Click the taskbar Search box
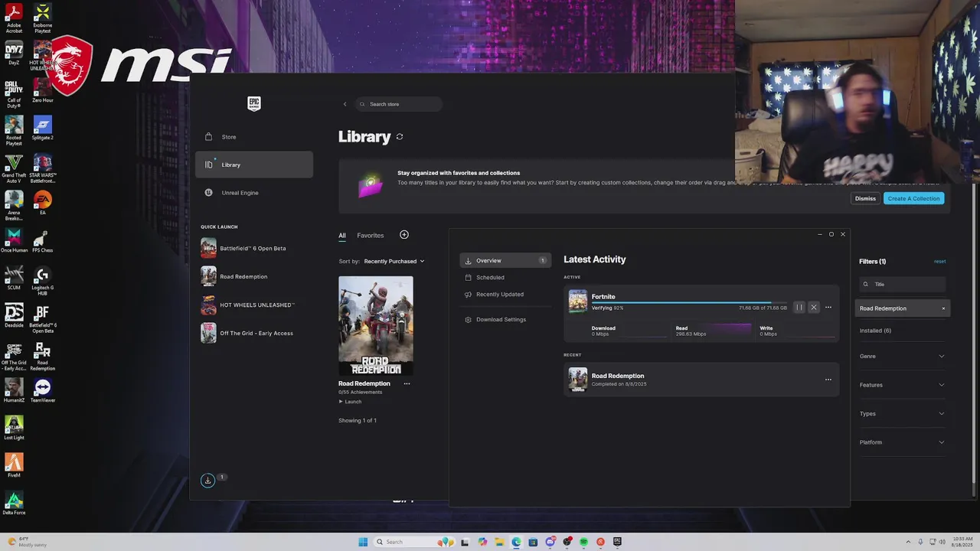The height and width of the screenshot is (551, 980). pyautogui.click(x=414, y=542)
